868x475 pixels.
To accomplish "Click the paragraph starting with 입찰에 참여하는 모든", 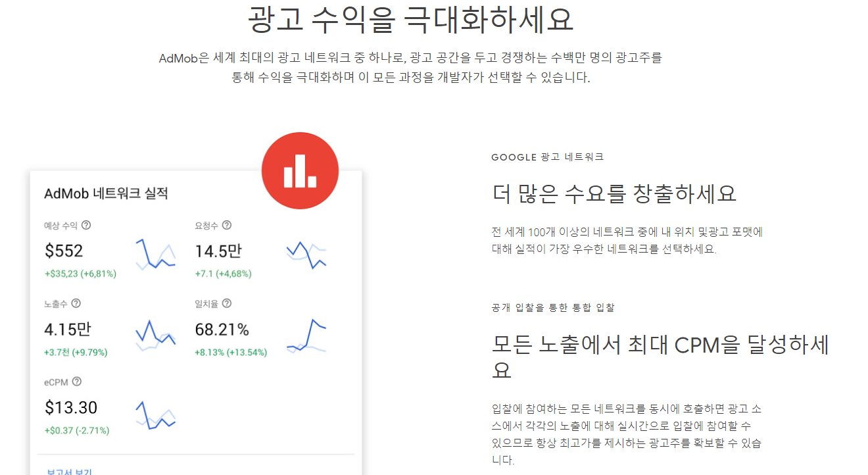I will [x=627, y=434].
